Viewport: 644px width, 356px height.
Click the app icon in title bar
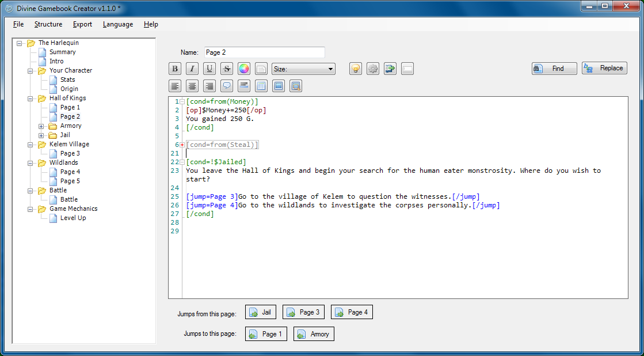[9, 8]
